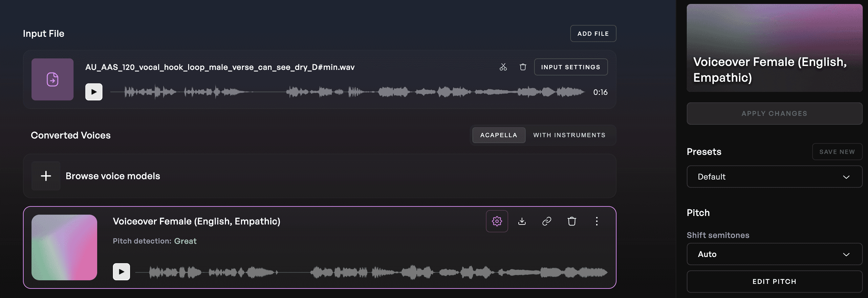Click the 'Pitch' section heading

698,213
